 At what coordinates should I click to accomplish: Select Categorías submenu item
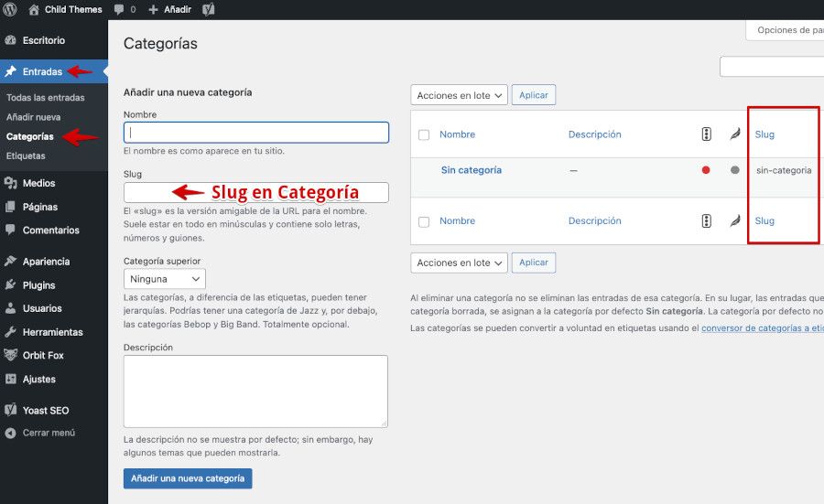click(x=30, y=136)
